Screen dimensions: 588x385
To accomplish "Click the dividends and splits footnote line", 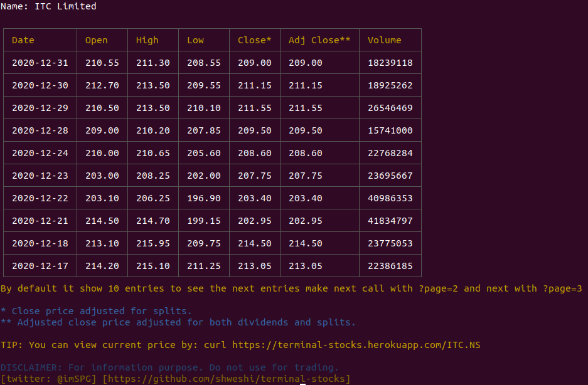I will click(x=178, y=322).
